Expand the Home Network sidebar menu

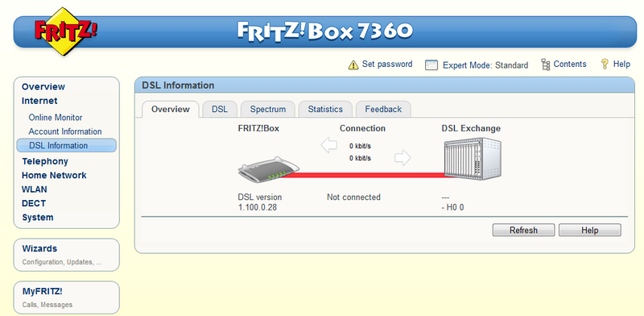[54, 175]
